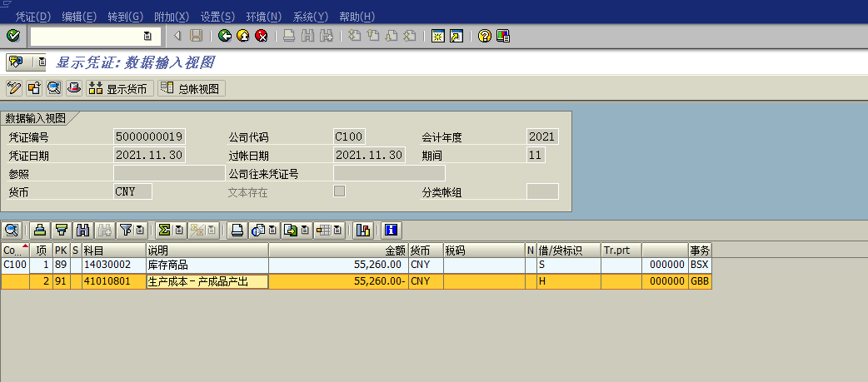868x382 pixels.
Task: Click the Sort Ascending icon
Action: pos(39,230)
